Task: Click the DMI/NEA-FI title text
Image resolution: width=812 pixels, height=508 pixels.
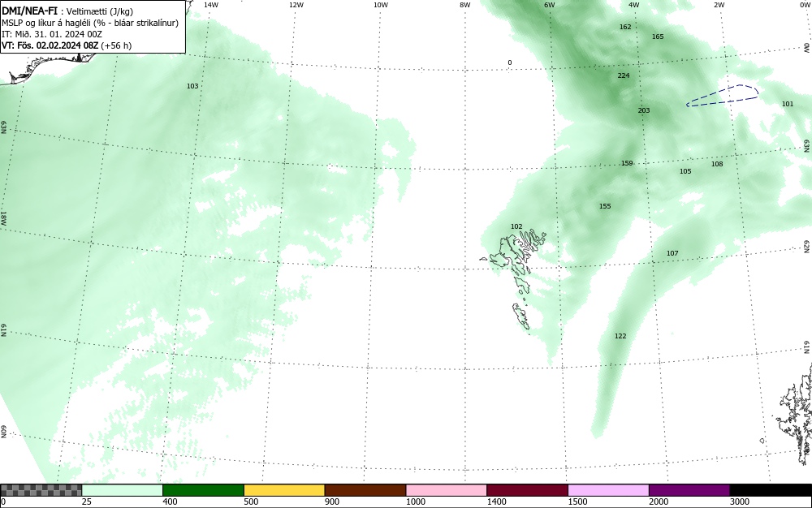Action: point(29,11)
